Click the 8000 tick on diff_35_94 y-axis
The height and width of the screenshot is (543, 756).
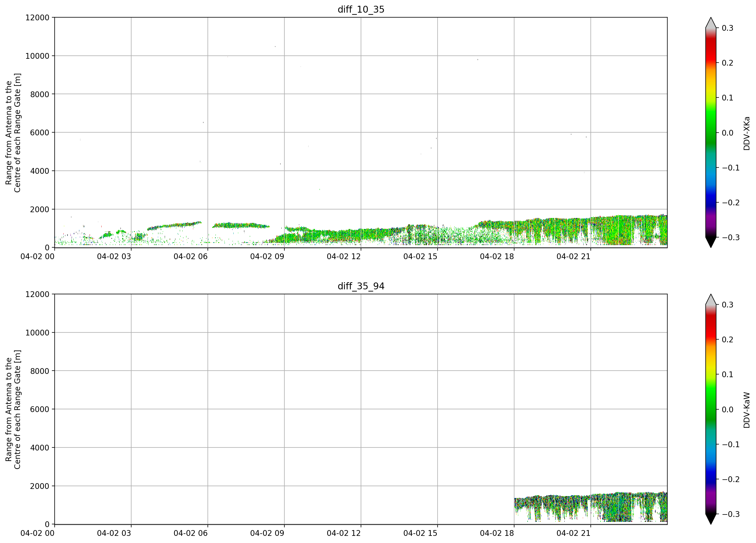tap(40, 371)
